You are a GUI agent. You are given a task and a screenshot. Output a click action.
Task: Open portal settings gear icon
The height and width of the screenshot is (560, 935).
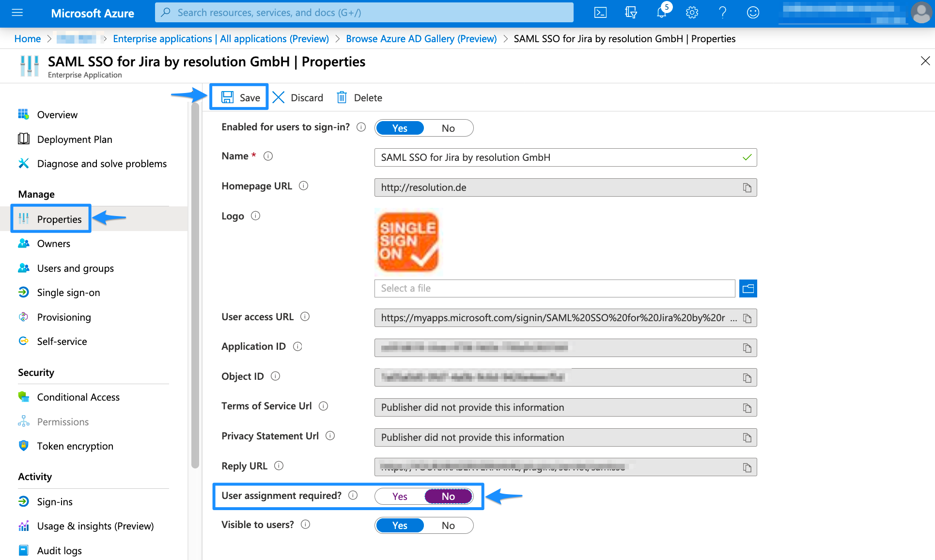[692, 13]
